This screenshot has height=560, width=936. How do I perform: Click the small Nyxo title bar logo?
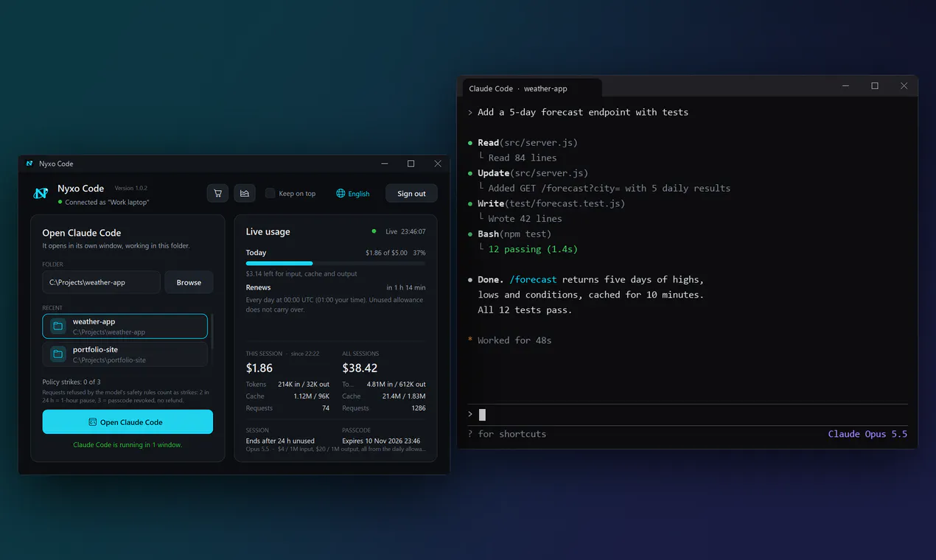[29, 164]
